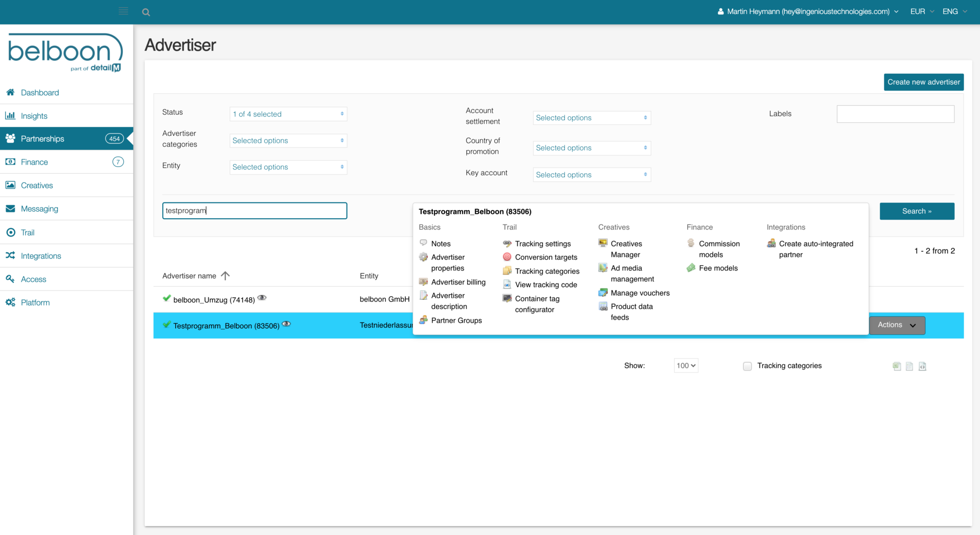Click the Tracking categories folder icon
Screen dimensions: 980x535
tap(507, 271)
